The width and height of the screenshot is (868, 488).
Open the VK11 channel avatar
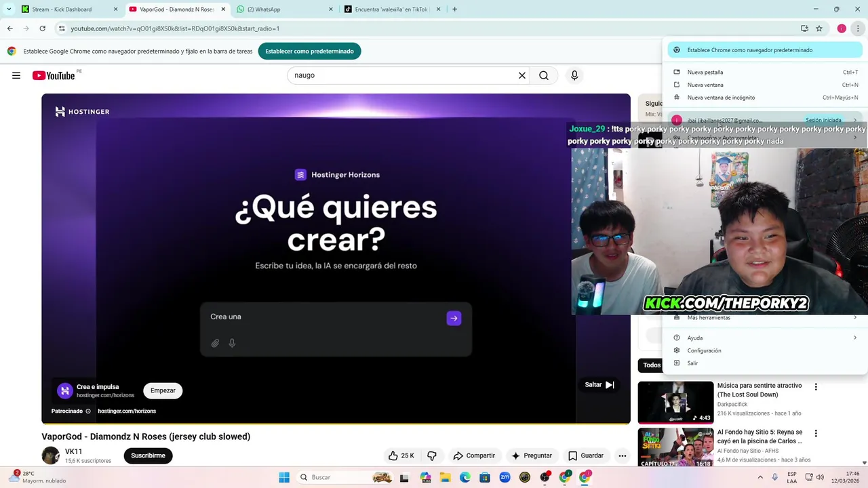[x=50, y=455]
